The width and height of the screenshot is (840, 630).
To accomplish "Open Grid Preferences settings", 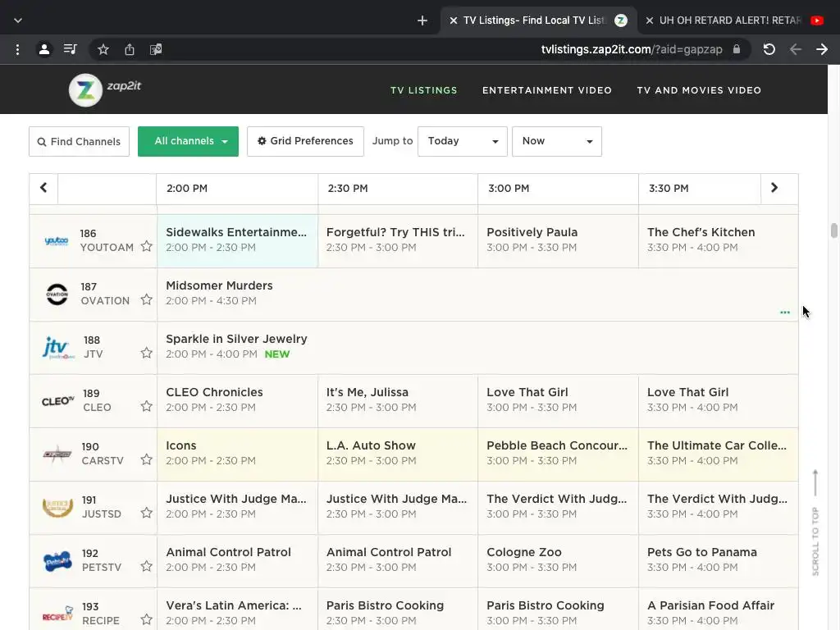I will [x=305, y=141].
